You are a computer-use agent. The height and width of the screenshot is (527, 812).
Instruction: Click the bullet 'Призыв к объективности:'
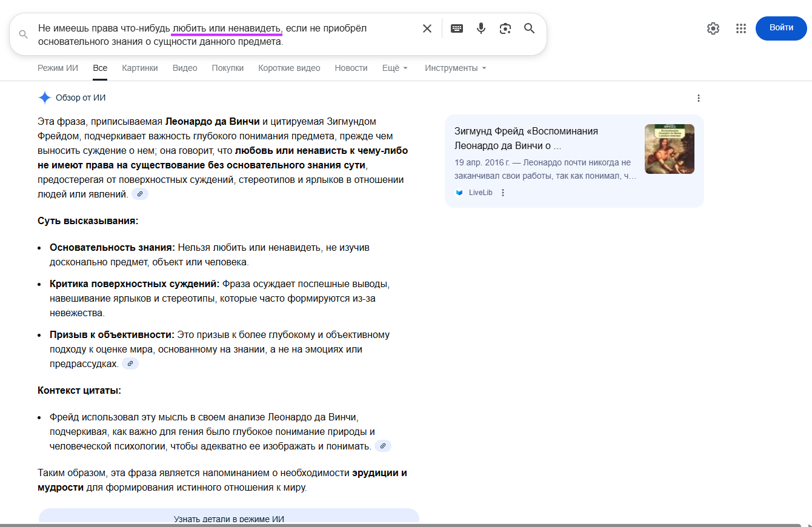pos(112,334)
